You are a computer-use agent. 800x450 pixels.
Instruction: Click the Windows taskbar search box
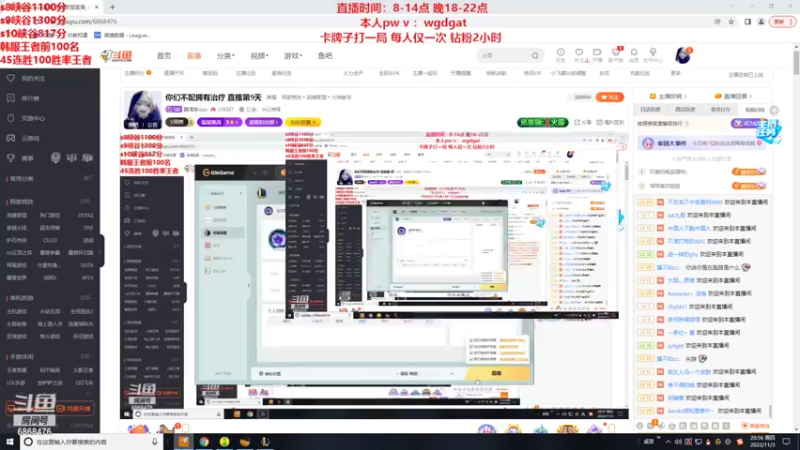click(x=92, y=442)
